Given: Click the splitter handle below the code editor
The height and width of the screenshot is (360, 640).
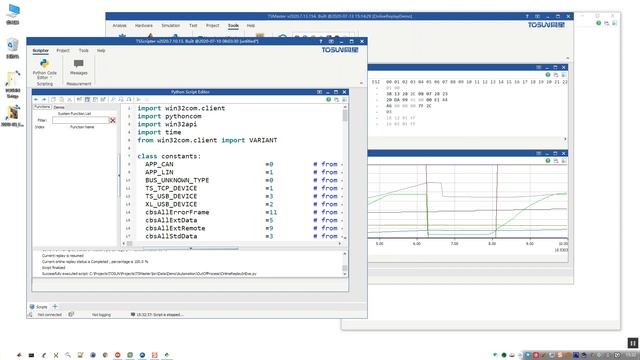Looking at the screenshot, I should pos(191,248).
